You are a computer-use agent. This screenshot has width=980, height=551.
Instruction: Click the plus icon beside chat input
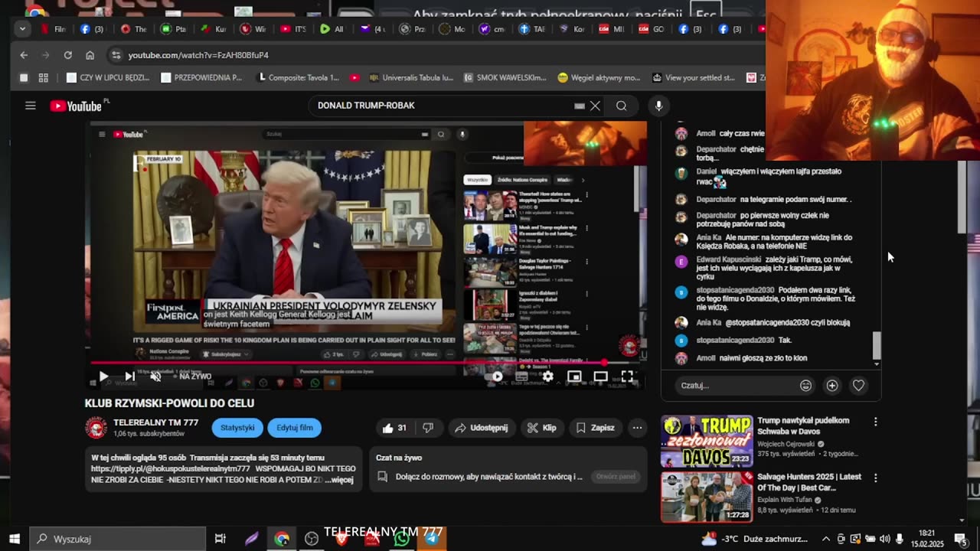832,386
